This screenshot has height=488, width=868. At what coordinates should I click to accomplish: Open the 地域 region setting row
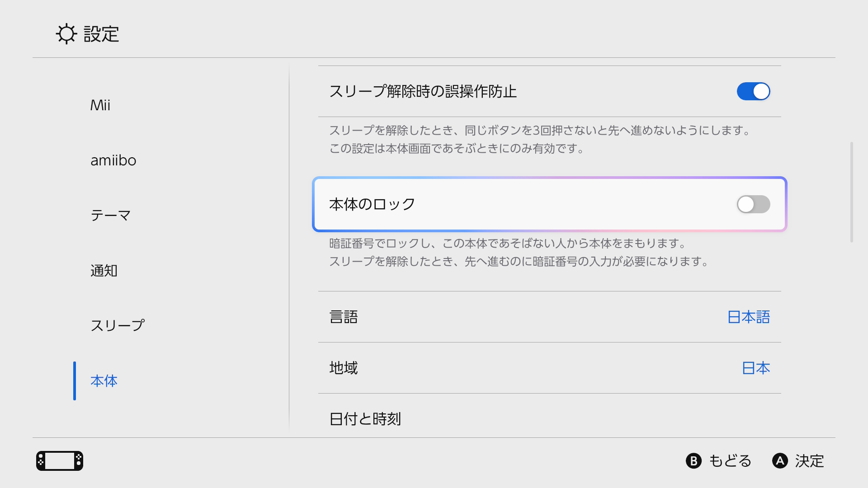550,368
